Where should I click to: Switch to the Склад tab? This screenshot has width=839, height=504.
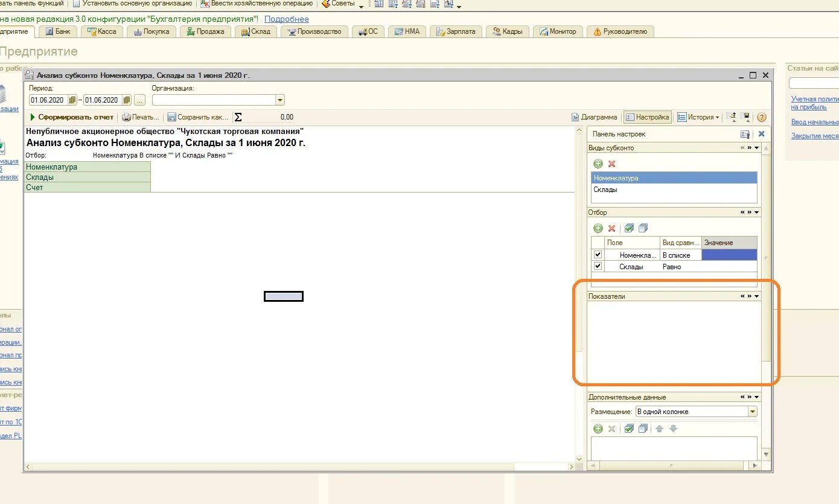pos(255,31)
